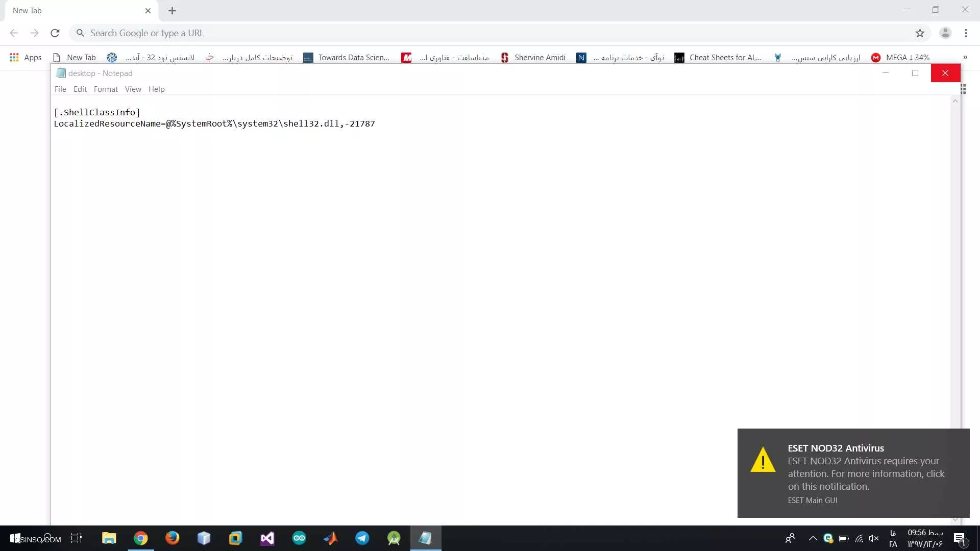
Task: Open Chrome browser from taskbar
Action: (x=141, y=538)
